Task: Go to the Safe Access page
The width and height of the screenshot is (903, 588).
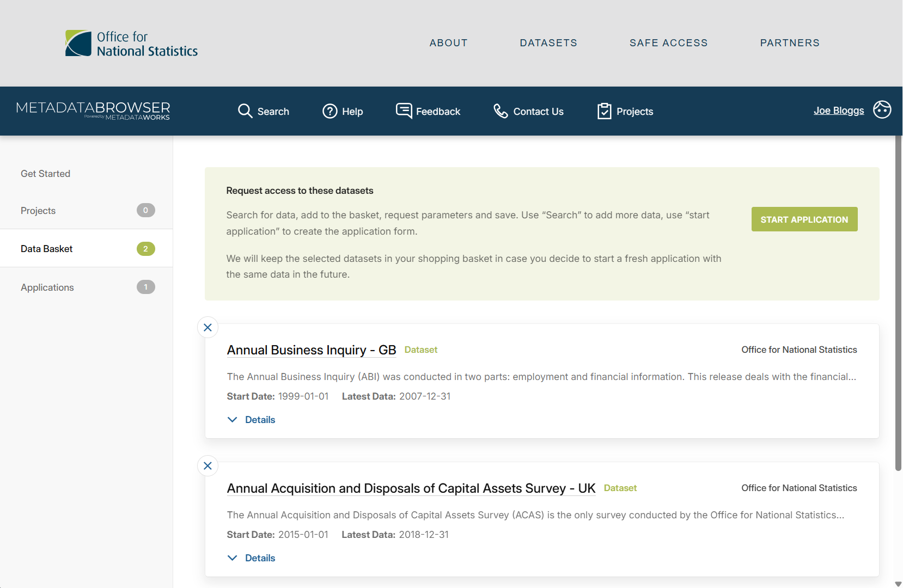Action: pos(668,43)
